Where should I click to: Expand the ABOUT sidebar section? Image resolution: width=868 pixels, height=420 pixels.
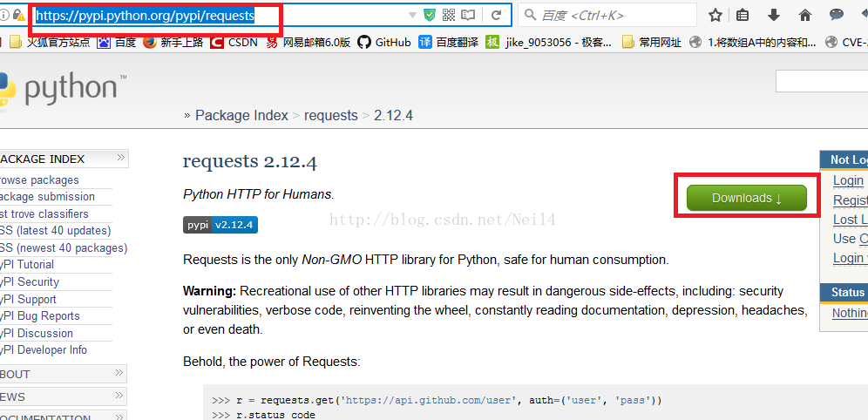click(119, 373)
